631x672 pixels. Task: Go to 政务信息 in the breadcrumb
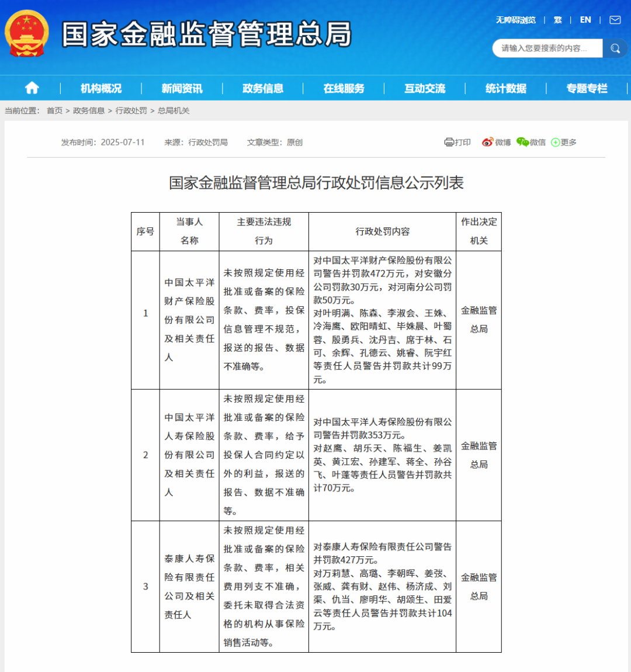[89, 110]
